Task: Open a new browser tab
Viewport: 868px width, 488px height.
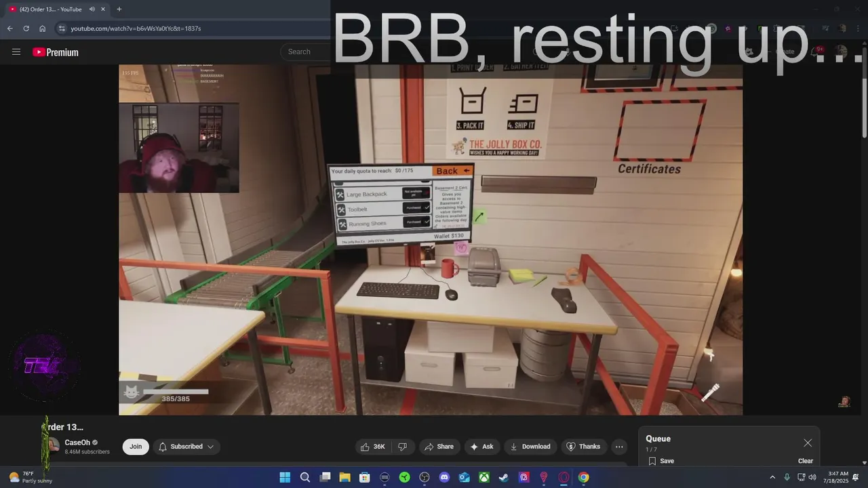Action: click(119, 9)
